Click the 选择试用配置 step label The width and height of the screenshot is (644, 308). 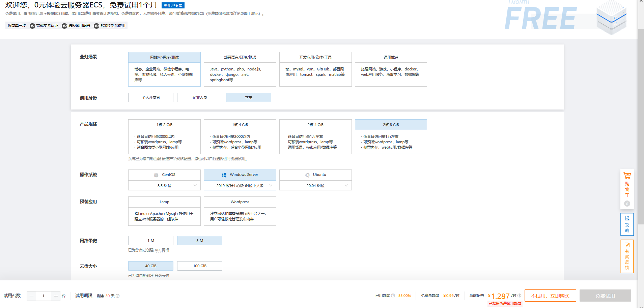point(79,26)
